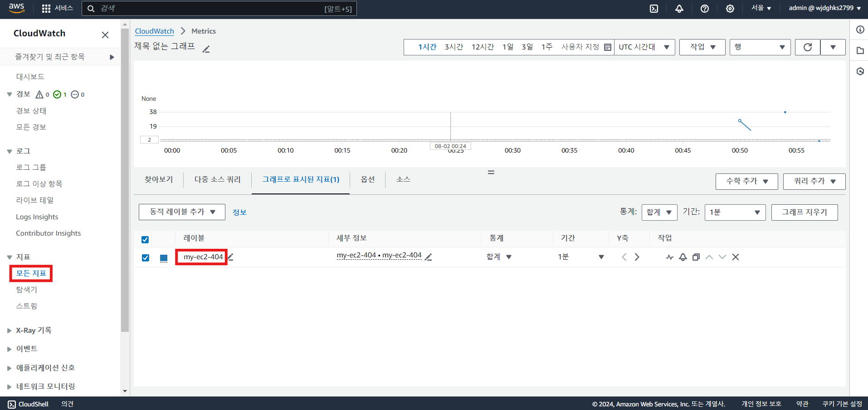868x410 pixels.
Task: Open the hexagon icon on right rail
Action: (x=860, y=72)
